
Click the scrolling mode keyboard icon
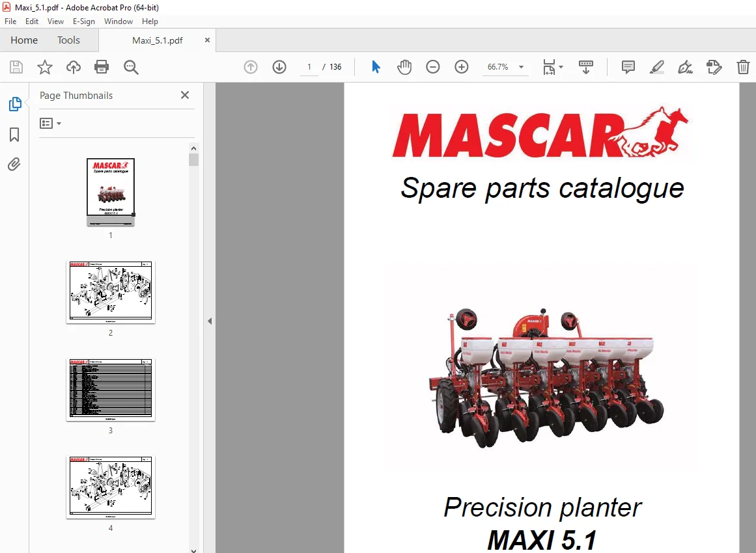point(586,67)
